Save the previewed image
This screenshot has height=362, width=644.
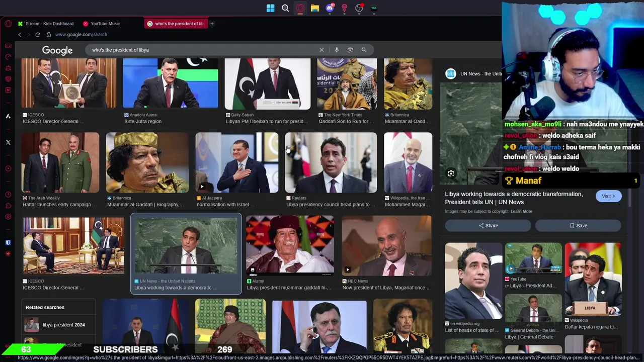578,226
